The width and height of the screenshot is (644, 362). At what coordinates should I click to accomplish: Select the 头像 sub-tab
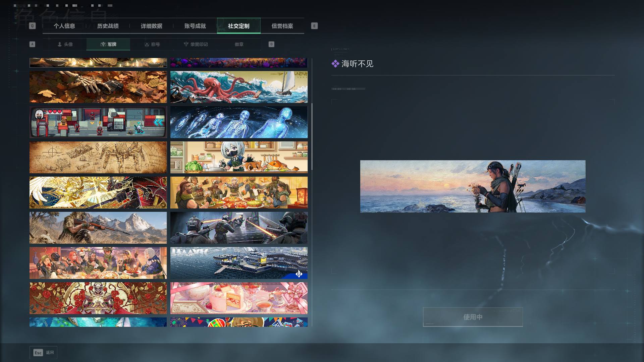coord(65,44)
